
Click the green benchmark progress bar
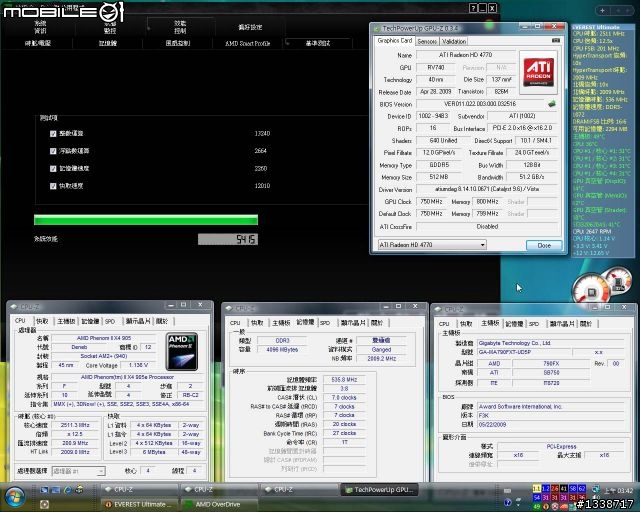point(146,220)
